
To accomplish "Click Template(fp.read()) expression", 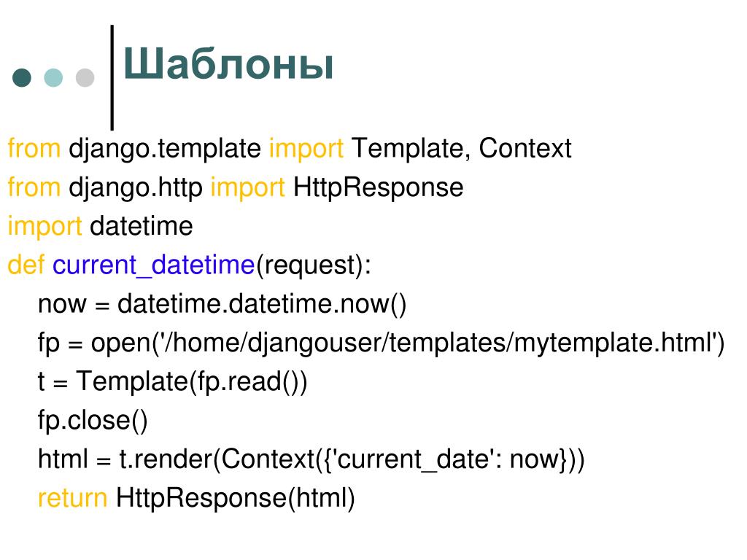I will tap(192, 382).
